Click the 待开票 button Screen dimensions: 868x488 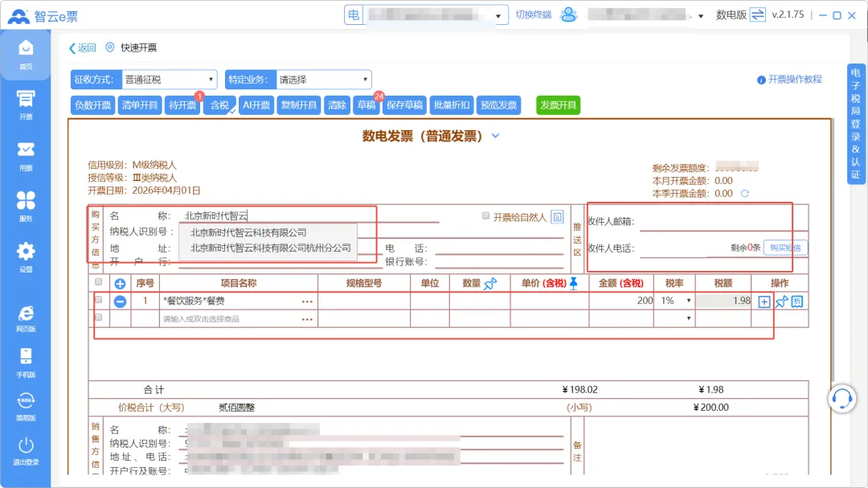[182, 105]
